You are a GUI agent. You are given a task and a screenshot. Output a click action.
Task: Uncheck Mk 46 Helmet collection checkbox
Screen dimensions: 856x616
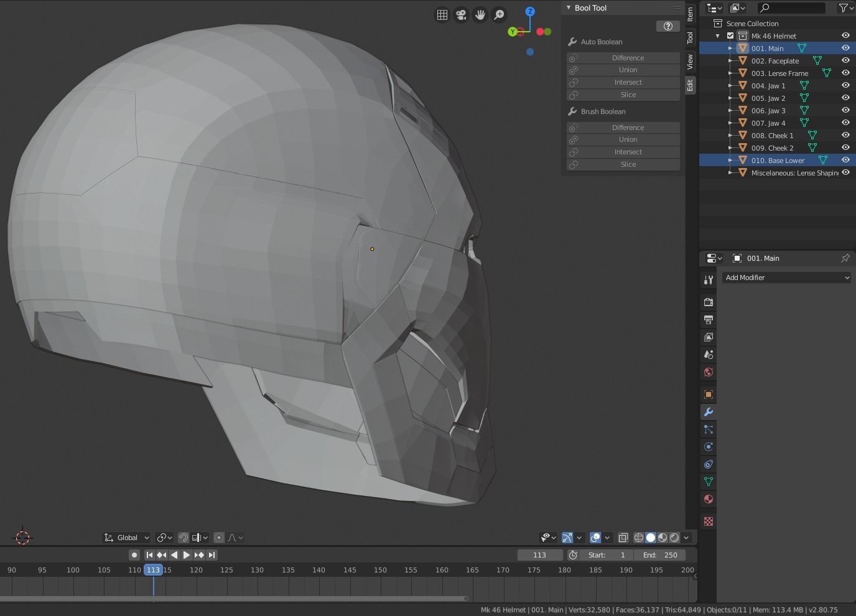[x=731, y=36]
